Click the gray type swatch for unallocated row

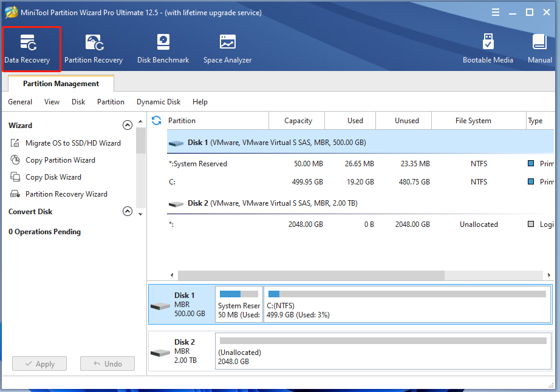pyautogui.click(x=531, y=224)
